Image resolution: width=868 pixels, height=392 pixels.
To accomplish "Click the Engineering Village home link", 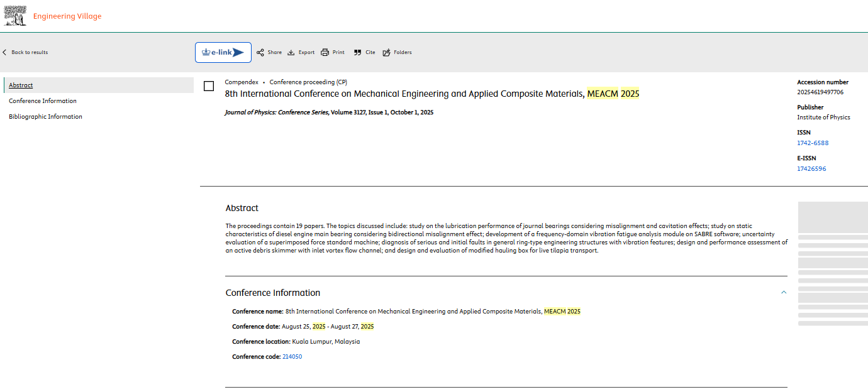I will coord(67,16).
